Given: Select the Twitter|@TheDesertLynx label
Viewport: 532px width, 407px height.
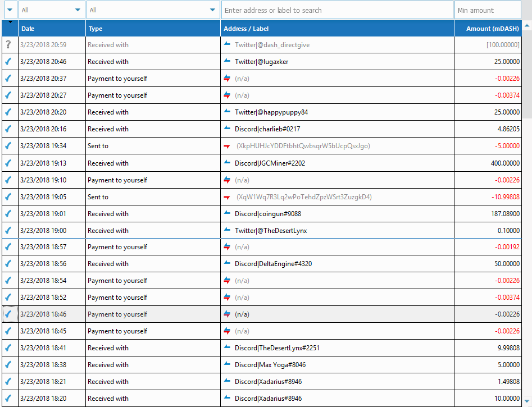Looking at the screenshot, I should pyautogui.click(x=271, y=231).
